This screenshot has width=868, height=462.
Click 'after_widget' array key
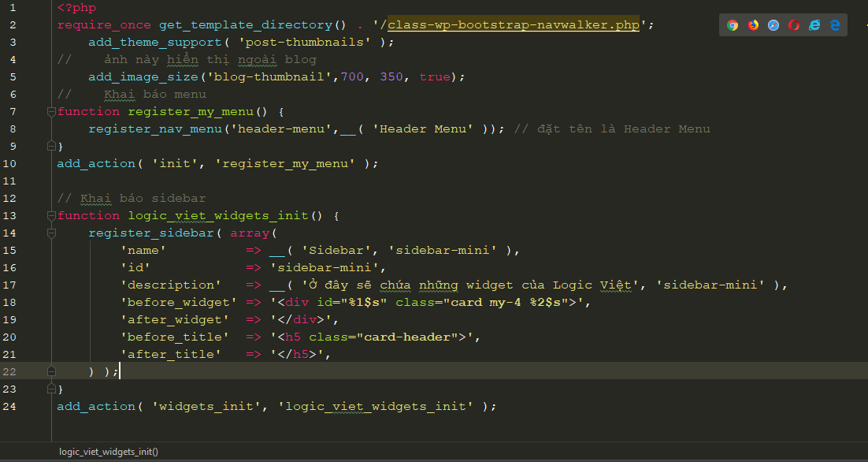point(175,319)
